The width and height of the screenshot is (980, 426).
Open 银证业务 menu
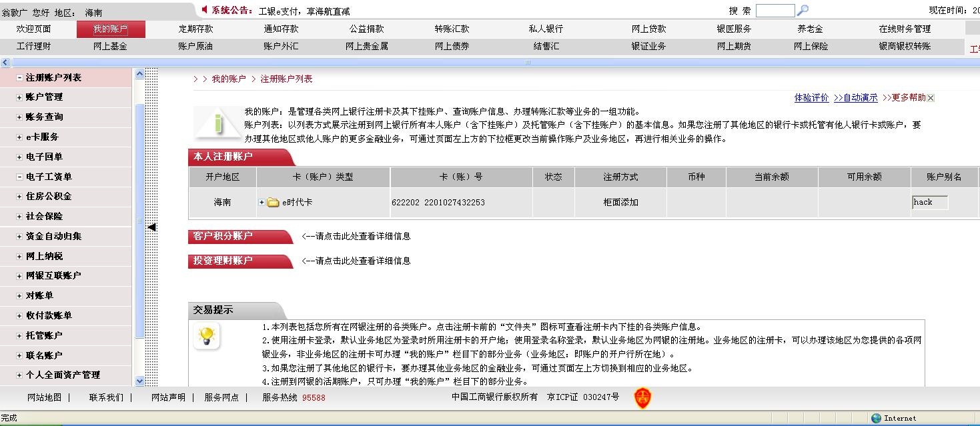[648, 47]
